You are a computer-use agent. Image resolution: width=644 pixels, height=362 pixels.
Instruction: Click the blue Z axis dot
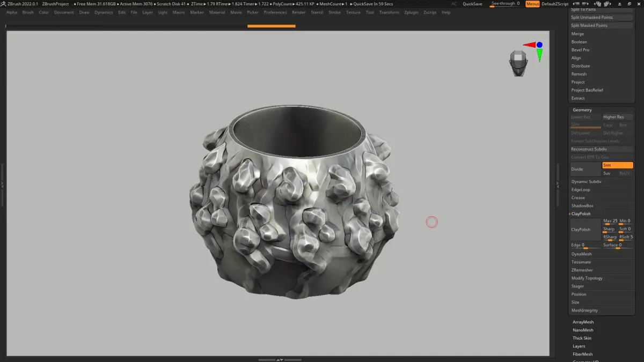tap(539, 45)
